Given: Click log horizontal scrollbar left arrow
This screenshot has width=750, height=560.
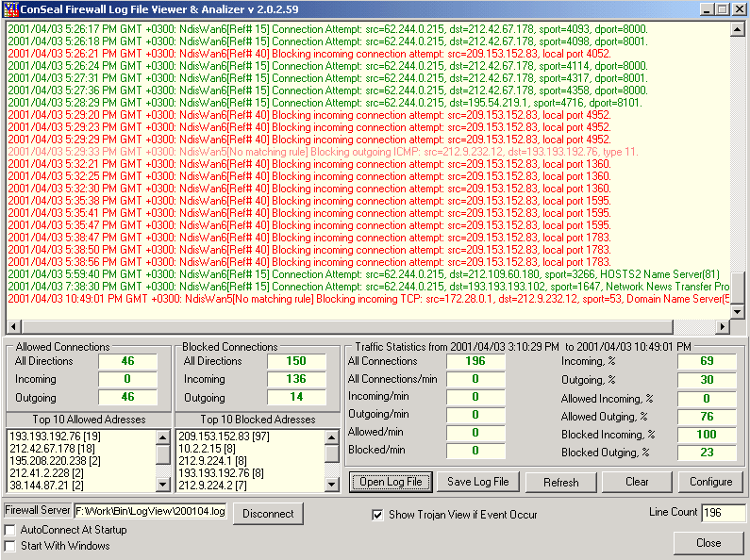Looking at the screenshot, I should click(13, 327).
